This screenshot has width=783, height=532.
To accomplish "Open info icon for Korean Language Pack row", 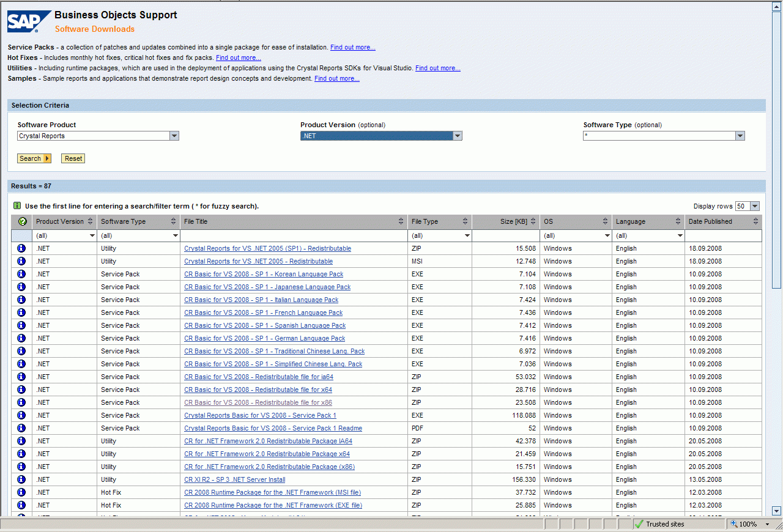I will [21, 274].
